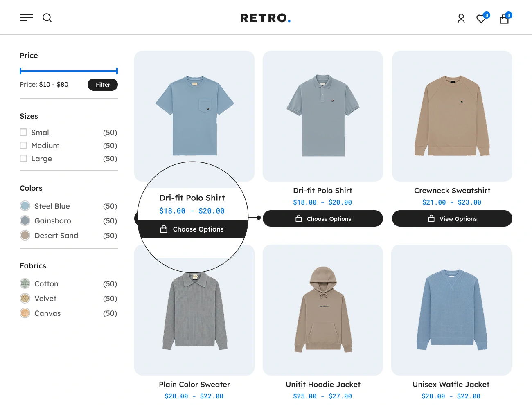
Task: Open the Crewneck Sweatshirt product image
Action: pyautogui.click(x=452, y=116)
